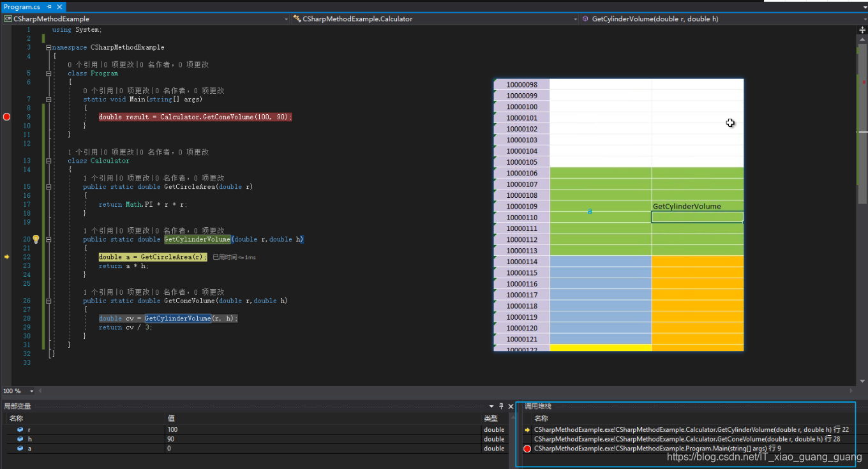Click the value 100 of variable r
This screenshot has width=868, height=469.
(x=172, y=430)
